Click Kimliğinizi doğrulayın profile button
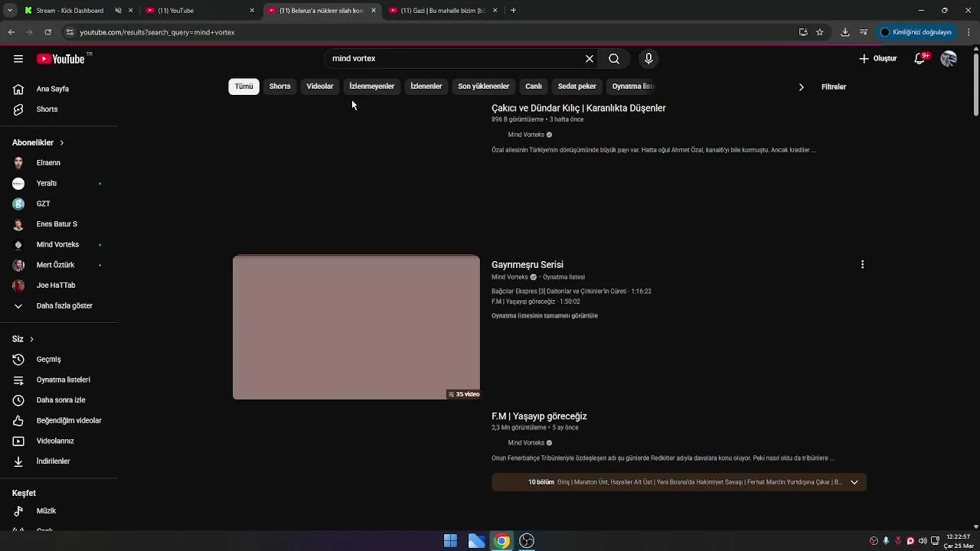980x551 pixels. pyautogui.click(x=916, y=32)
